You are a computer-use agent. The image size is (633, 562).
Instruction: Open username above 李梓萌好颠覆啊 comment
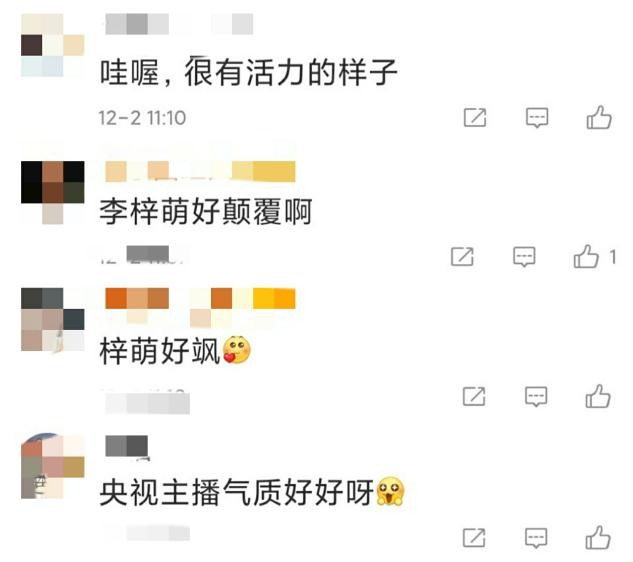[200, 171]
